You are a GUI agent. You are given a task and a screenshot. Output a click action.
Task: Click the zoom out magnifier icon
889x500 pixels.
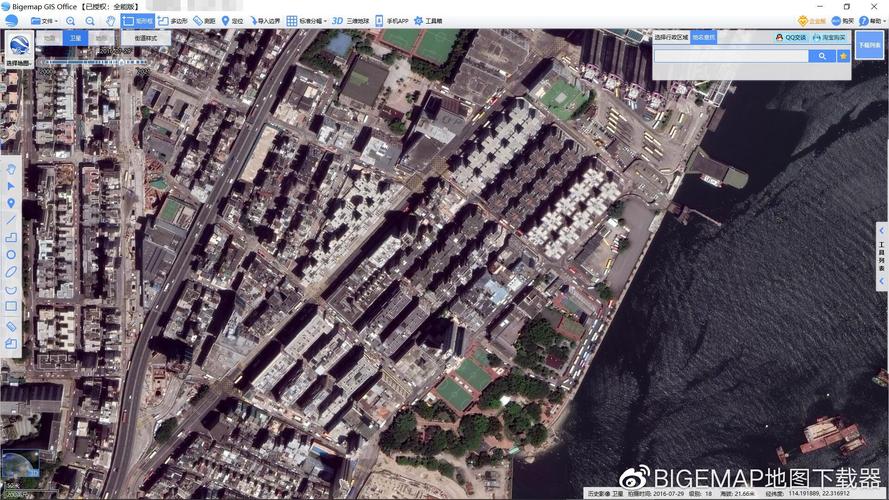(90, 21)
